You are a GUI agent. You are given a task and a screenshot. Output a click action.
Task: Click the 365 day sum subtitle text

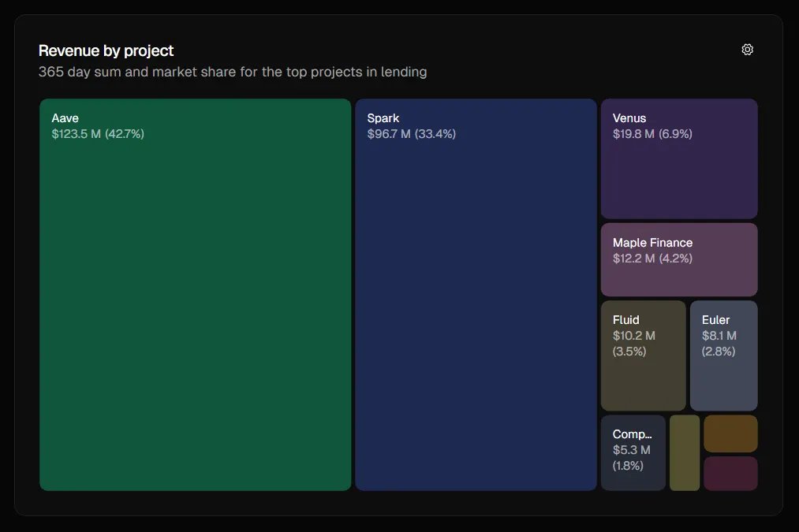233,73
